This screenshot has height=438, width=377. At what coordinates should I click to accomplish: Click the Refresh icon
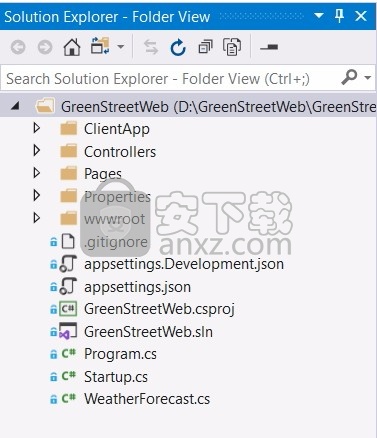pos(178,47)
